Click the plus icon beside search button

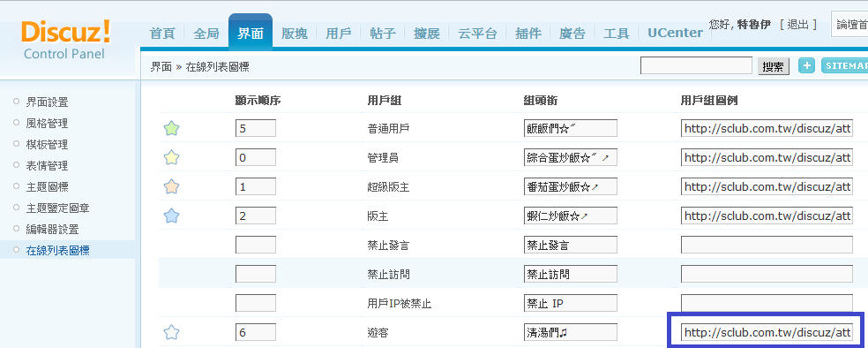(x=806, y=66)
